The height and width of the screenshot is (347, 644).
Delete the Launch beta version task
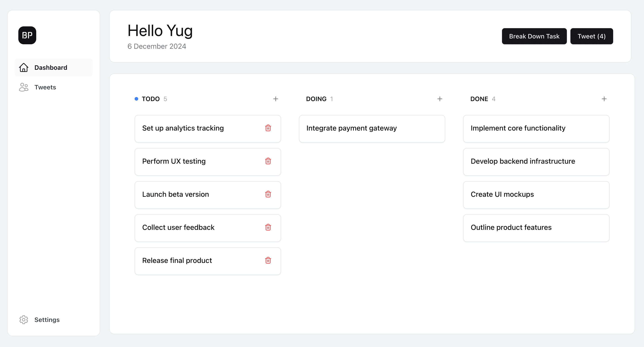tap(268, 194)
